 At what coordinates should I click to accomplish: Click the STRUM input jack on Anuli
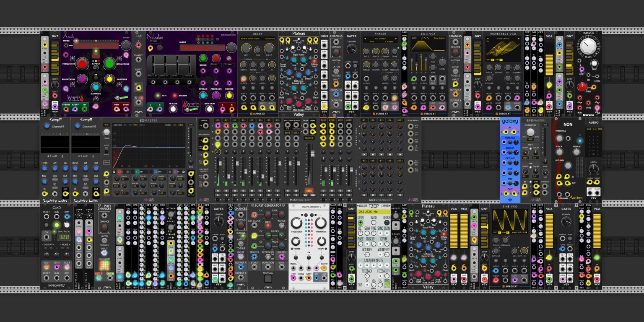tap(66, 109)
